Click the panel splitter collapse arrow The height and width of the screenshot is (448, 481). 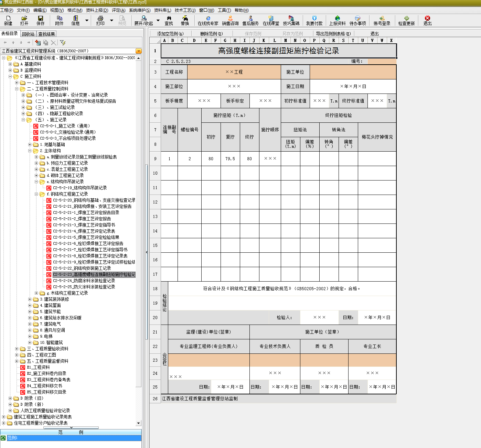tap(147, 252)
